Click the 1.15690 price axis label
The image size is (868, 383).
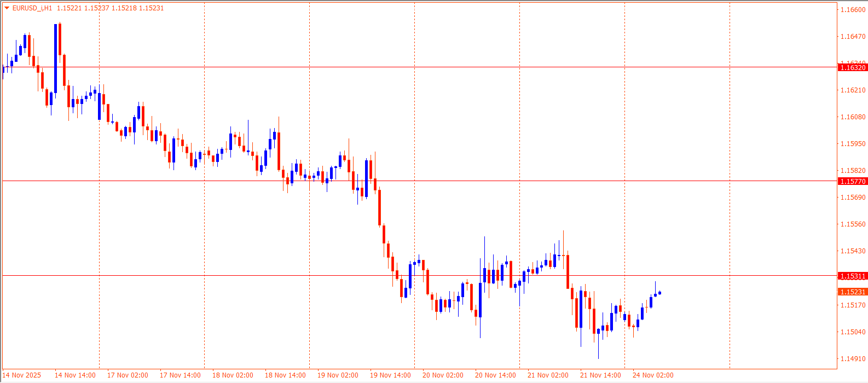click(854, 198)
